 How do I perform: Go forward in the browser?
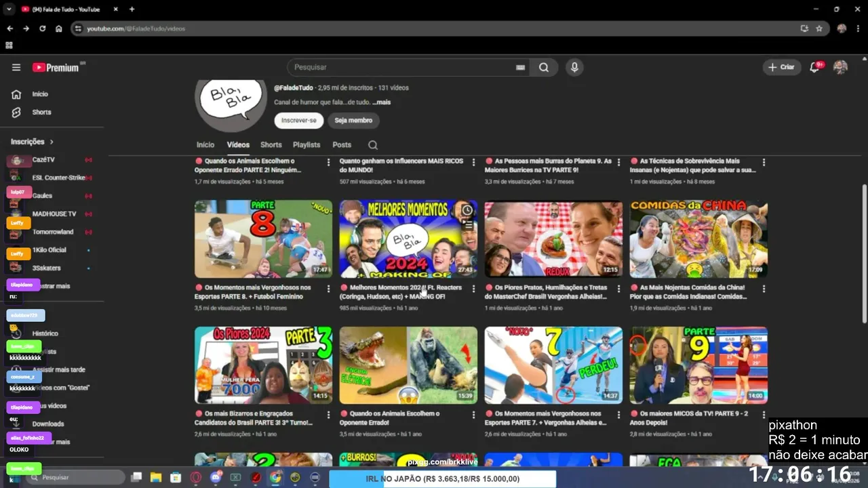[x=26, y=28]
